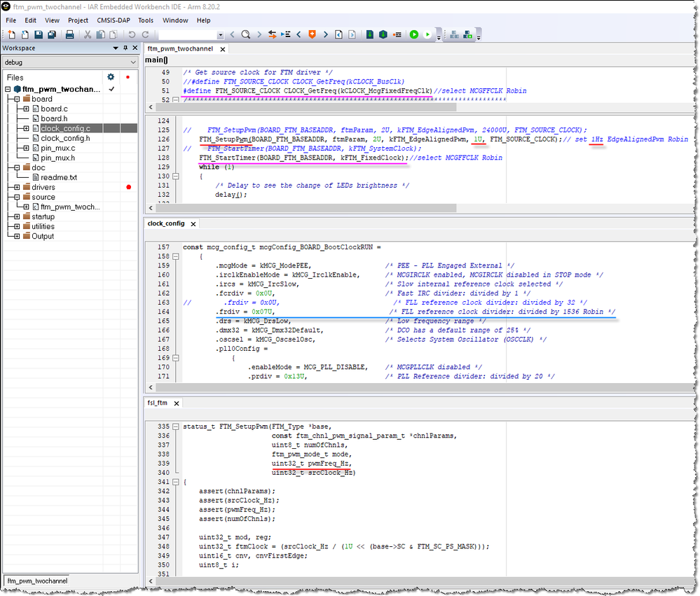Click the Cut scissors icon
Viewport: 700px width, 596px height.
pyautogui.click(x=88, y=34)
